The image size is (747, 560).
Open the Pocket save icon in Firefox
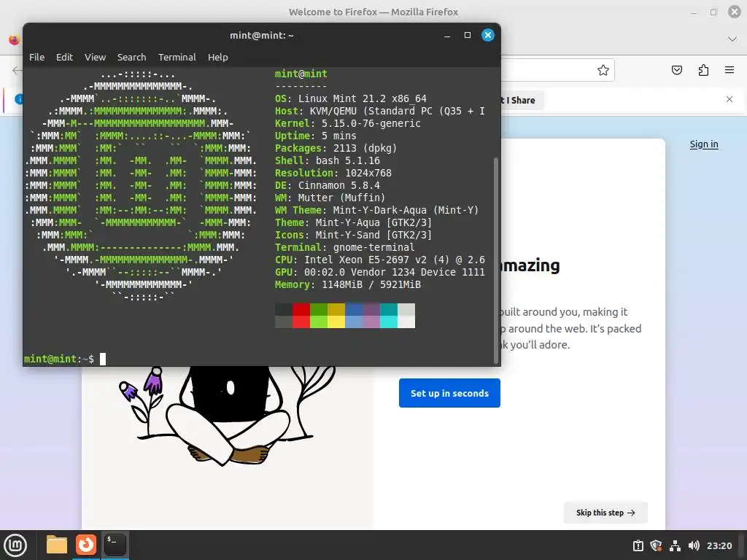pyautogui.click(x=676, y=70)
